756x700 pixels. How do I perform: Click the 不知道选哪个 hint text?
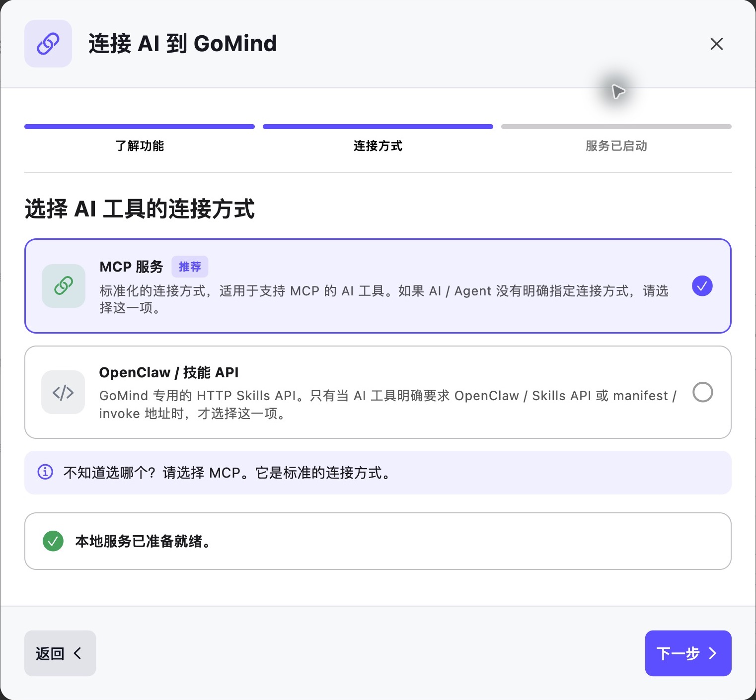point(227,473)
